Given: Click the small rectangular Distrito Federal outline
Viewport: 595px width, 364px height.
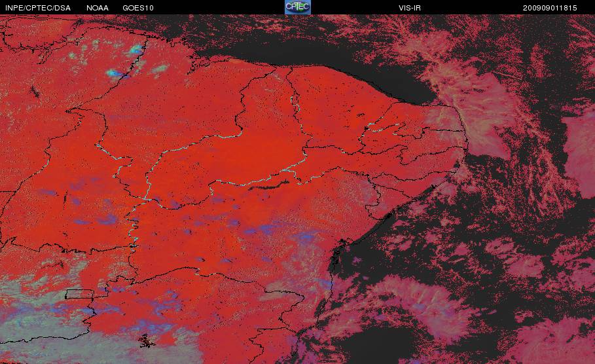Looking at the screenshot, I should click(x=79, y=294).
